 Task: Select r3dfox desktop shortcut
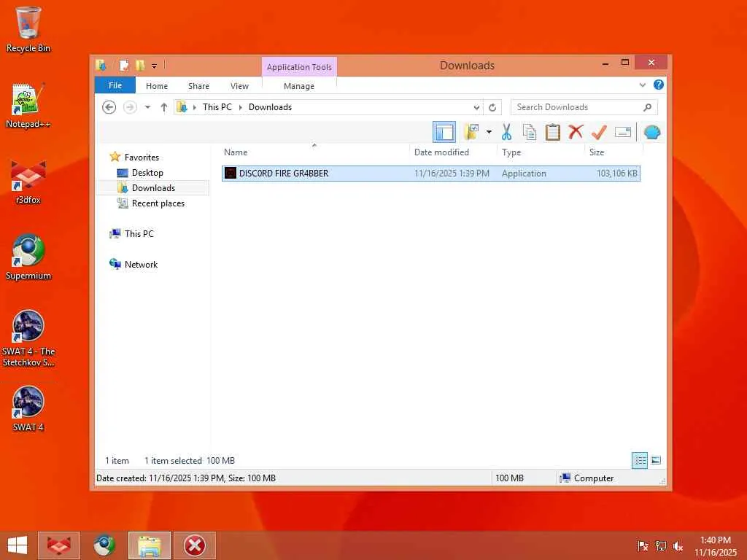coord(28,182)
